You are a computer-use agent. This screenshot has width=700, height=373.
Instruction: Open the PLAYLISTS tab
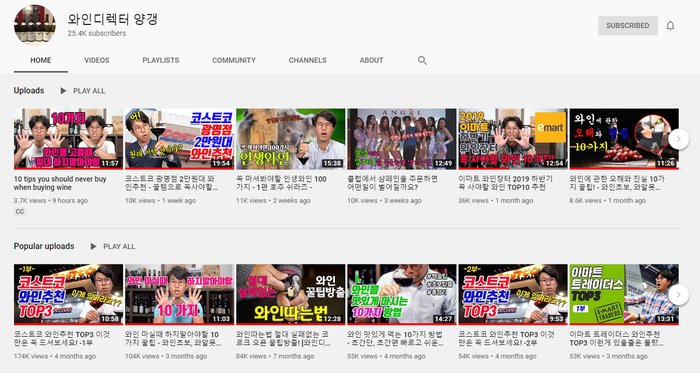(161, 60)
